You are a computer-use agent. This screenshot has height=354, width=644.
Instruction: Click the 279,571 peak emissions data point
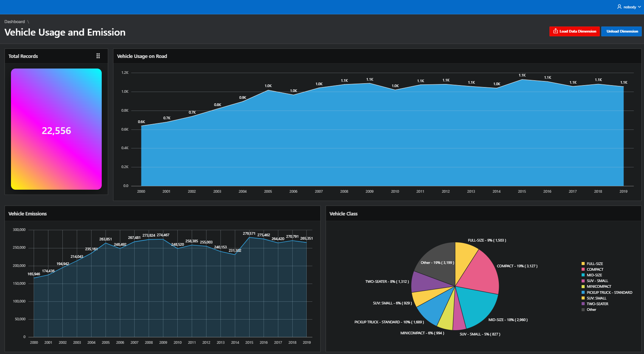[x=249, y=237]
